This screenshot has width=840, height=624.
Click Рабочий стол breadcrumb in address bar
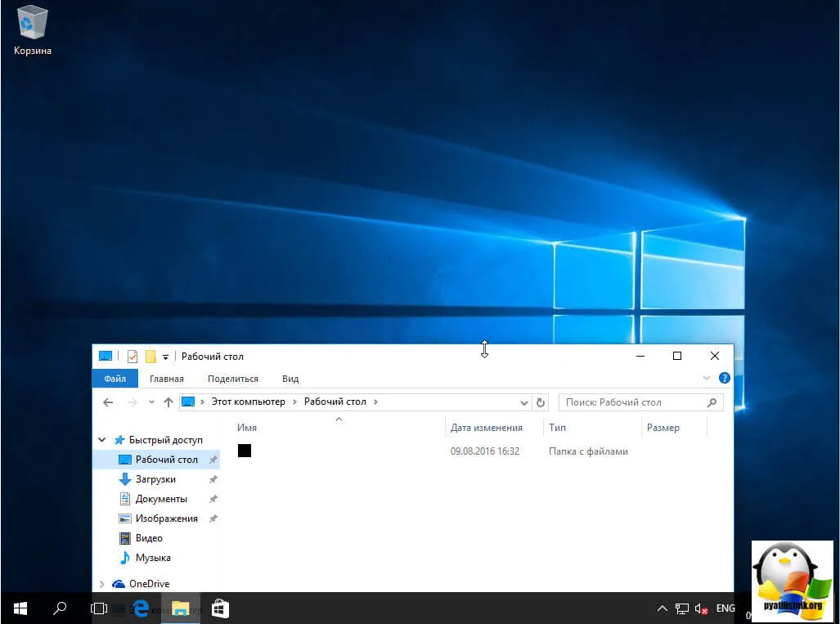335,402
